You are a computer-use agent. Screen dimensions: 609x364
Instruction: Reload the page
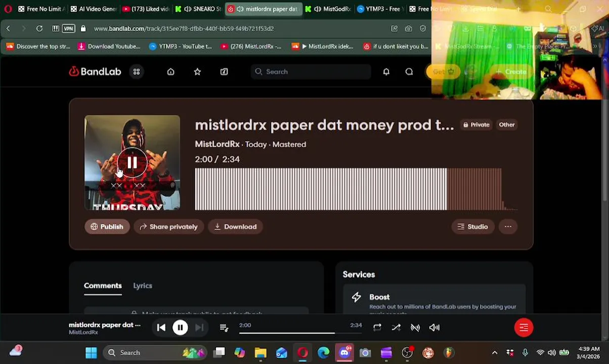pyautogui.click(x=39, y=28)
